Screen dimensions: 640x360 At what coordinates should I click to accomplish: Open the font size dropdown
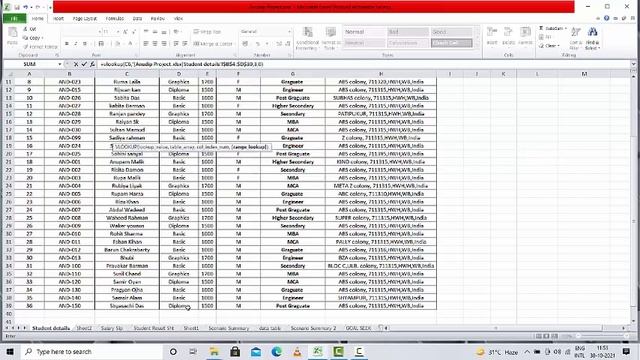[x=118, y=32]
